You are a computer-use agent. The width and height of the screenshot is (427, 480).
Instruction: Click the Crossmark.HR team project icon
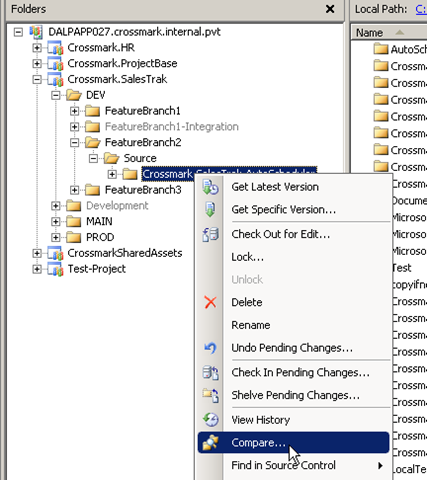point(55,48)
